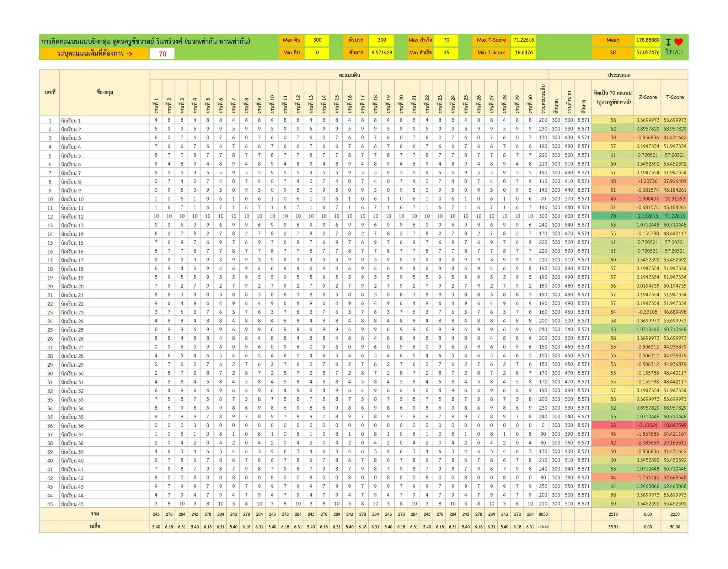Click the Min T-Score value 18.6476
Viewport: 728px width, 569px height.
(x=523, y=53)
